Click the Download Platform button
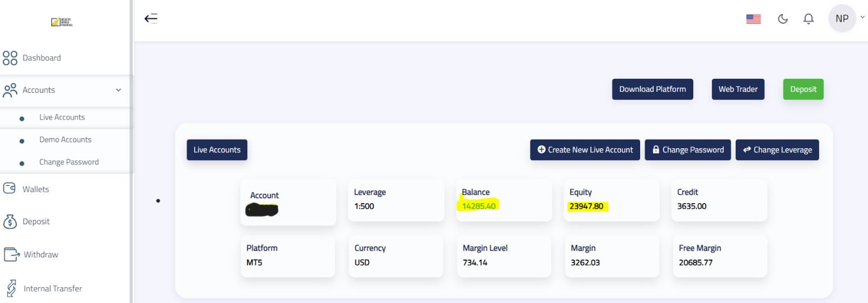 pyautogui.click(x=652, y=89)
